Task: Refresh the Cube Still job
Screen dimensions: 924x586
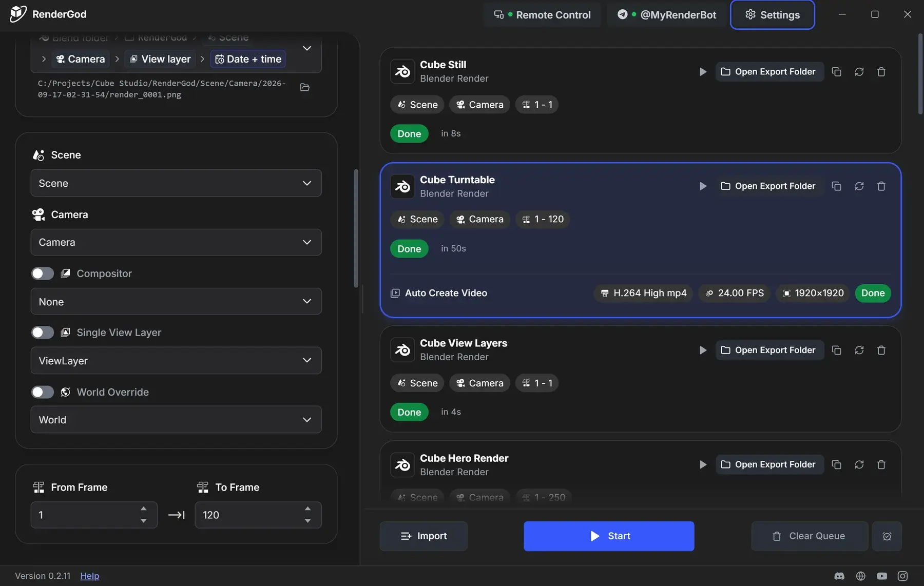Action: (x=859, y=72)
